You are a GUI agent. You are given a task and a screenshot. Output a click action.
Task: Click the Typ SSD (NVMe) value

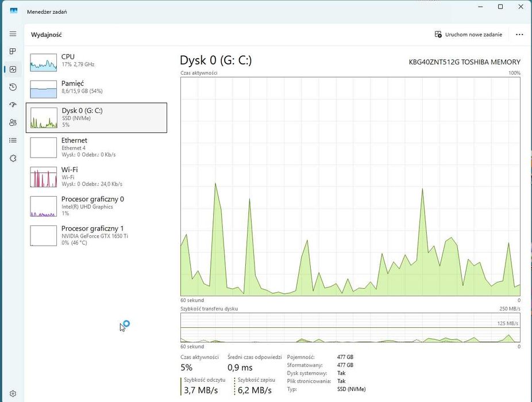click(x=351, y=389)
